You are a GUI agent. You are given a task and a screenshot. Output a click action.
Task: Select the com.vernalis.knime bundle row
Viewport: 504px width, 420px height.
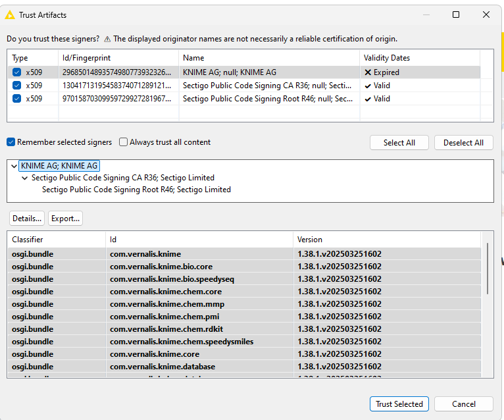click(244, 253)
